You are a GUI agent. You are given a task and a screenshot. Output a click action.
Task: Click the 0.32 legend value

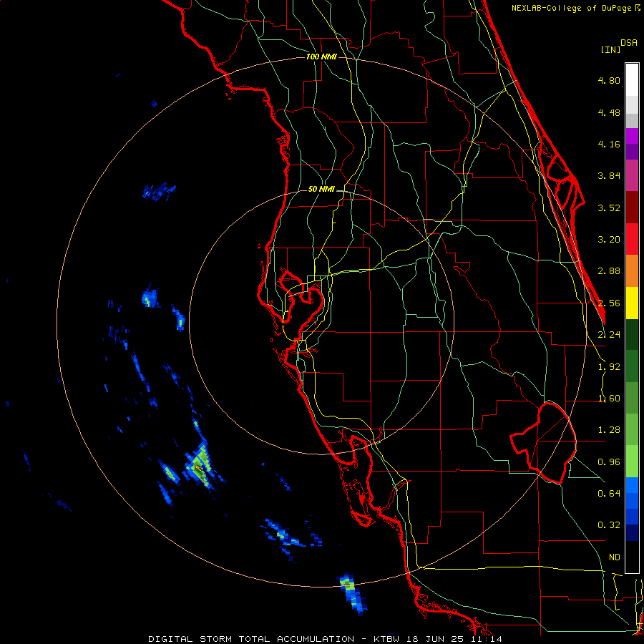click(609, 525)
